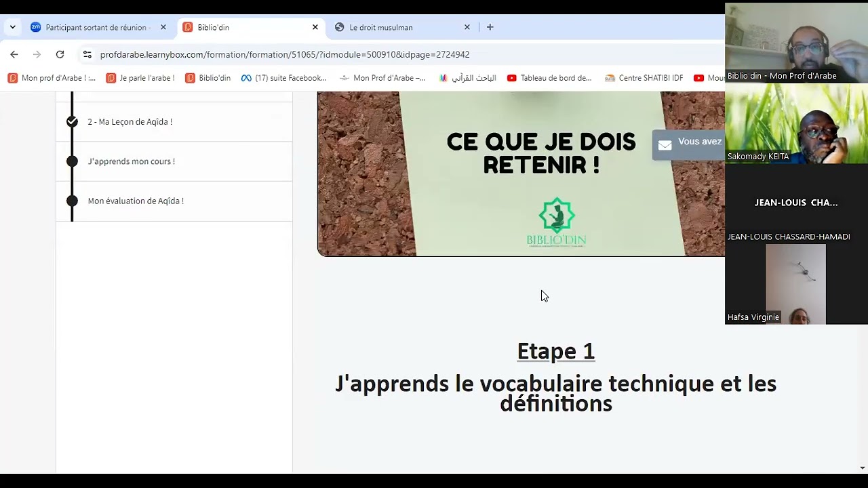Click the Biblio'din logo in the video
The width and height of the screenshot is (868, 488).
(556, 222)
